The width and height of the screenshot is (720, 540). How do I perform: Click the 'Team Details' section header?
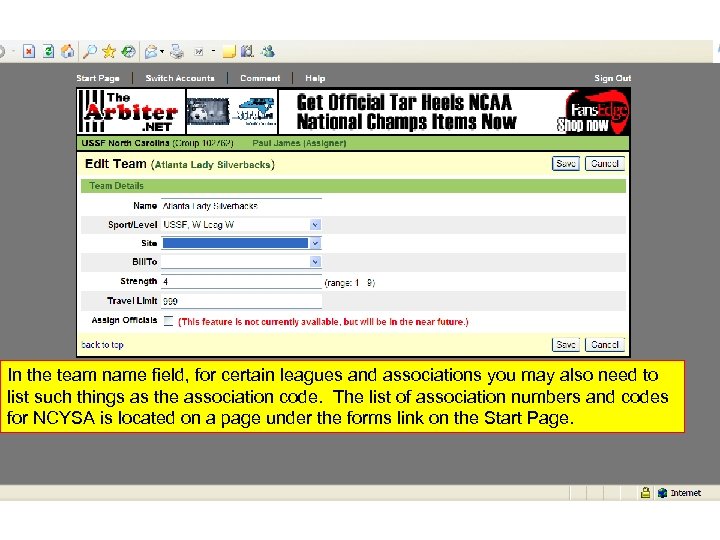(x=353, y=186)
